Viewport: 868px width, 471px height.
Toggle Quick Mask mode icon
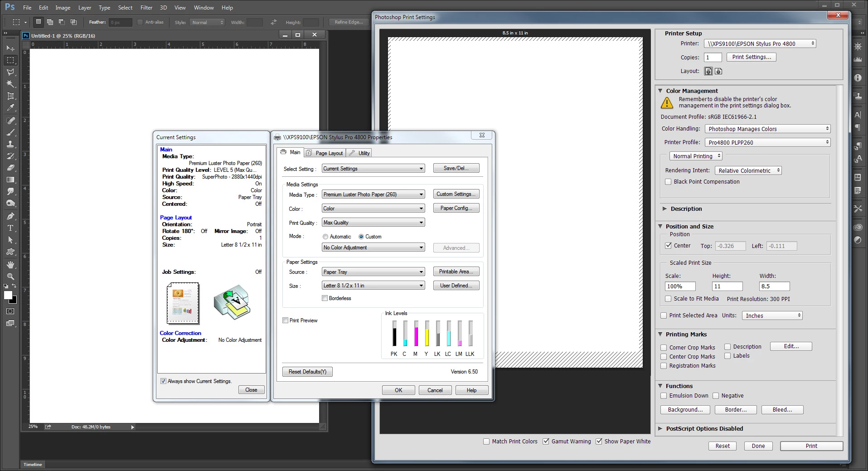(x=10, y=311)
